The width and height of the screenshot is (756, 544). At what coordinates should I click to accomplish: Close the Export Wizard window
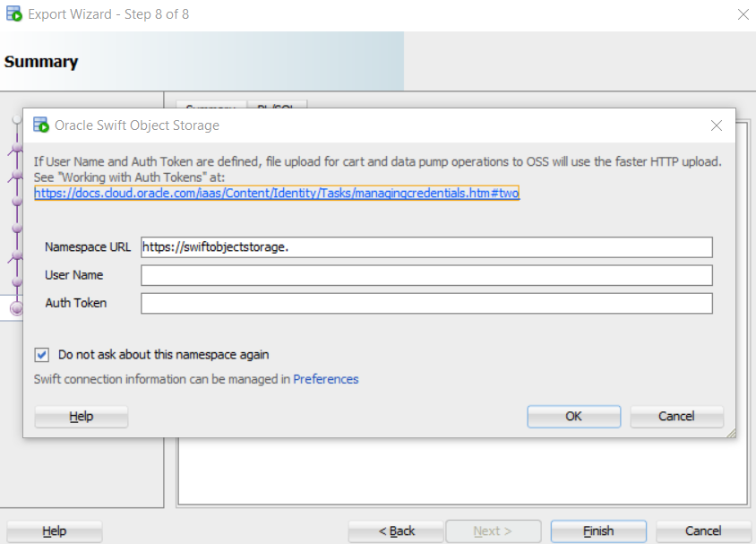click(743, 14)
